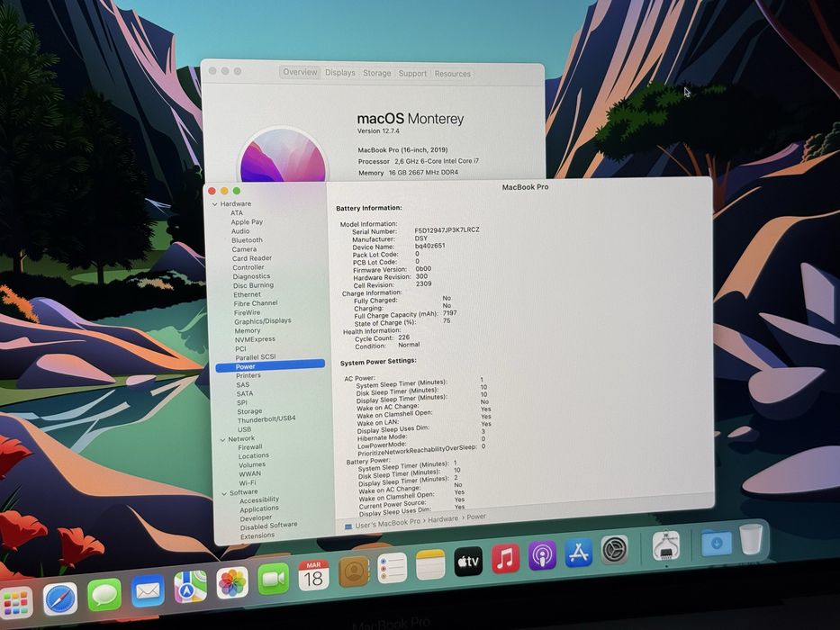This screenshot has width=840, height=630.
Task: Select Wi-Fi under Network
Action: pos(248,482)
